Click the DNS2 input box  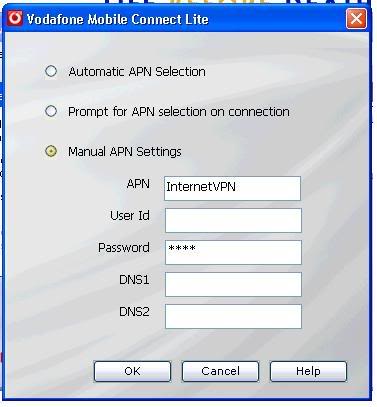233,316
